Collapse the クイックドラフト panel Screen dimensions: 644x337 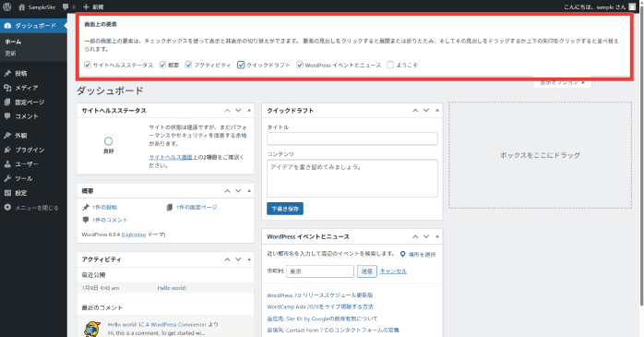tap(437, 111)
